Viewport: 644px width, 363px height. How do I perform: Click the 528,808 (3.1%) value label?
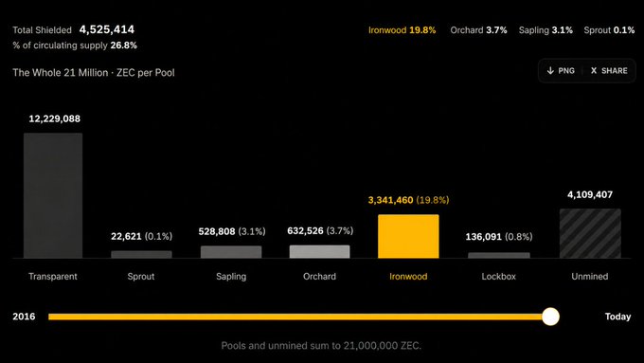pos(232,231)
